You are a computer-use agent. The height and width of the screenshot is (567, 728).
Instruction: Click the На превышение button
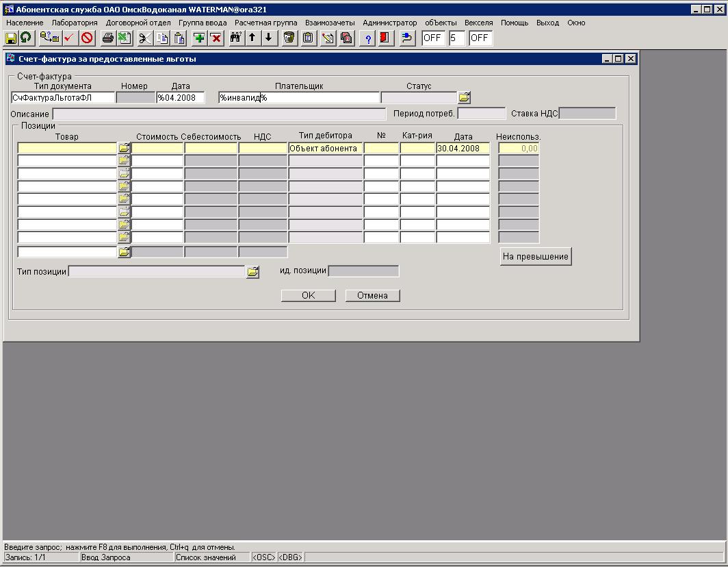pyautogui.click(x=535, y=257)
